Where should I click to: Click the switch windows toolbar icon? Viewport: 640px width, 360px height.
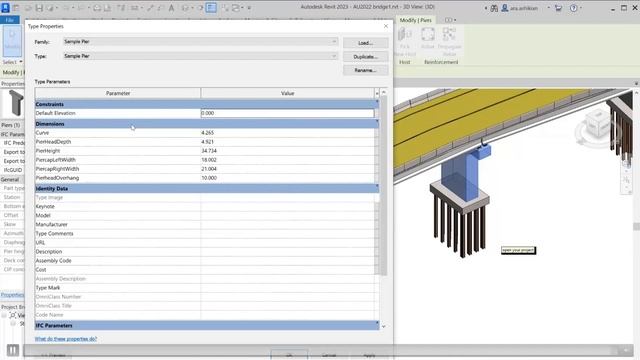pos(236,8)
